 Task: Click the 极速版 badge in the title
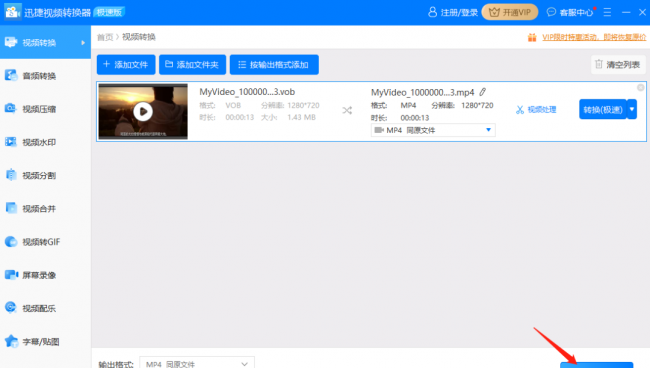(109, 12)
